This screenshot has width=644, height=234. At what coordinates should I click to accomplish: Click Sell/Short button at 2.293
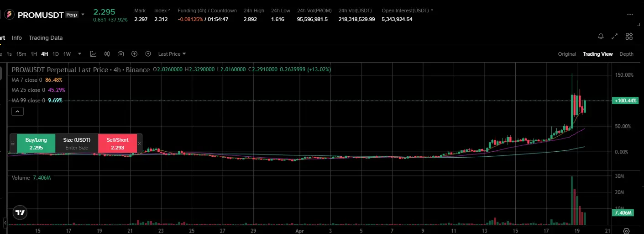(117, 144)
